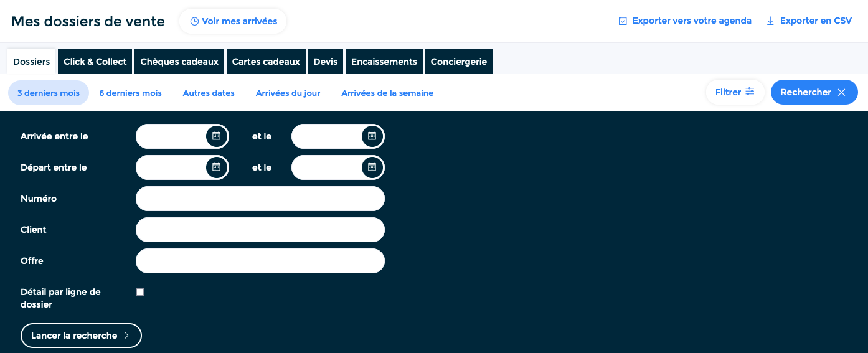Image resolution: width=868 pixels, height=353 pixels.
Task: Focus the 'Départ' end date field
Action: tap(327, 167)
